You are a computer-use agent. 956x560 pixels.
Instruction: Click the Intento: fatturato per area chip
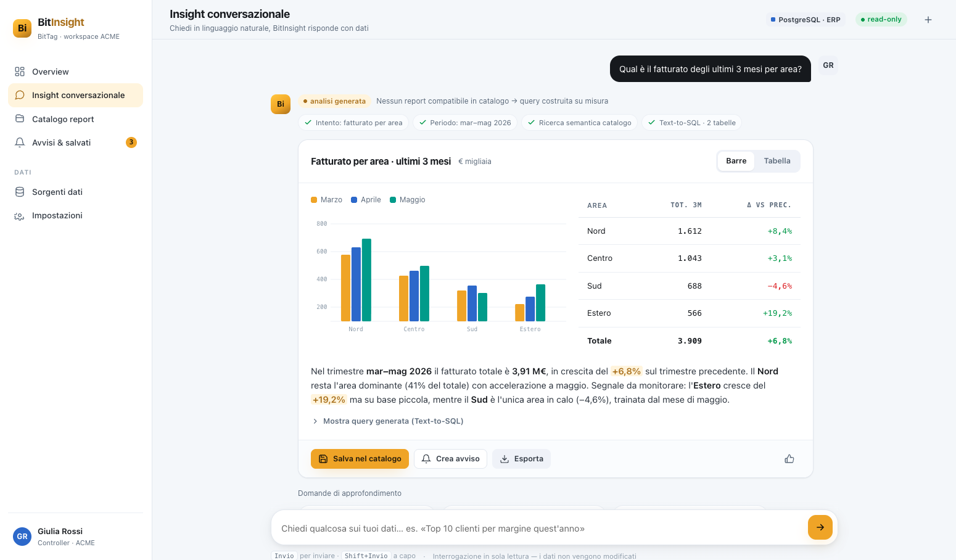pyautogui.click(x=353, y=123)
